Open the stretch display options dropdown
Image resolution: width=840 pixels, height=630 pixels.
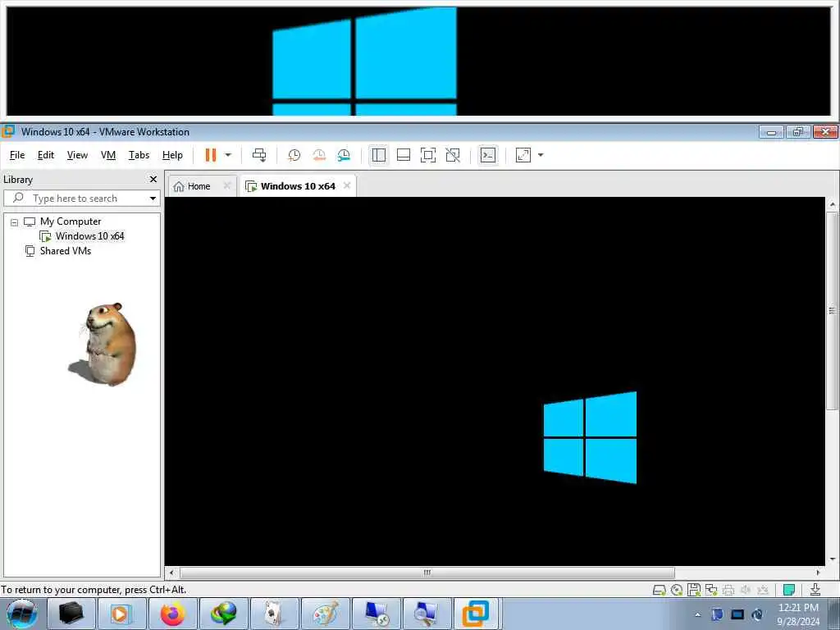(x=541, y=155)
